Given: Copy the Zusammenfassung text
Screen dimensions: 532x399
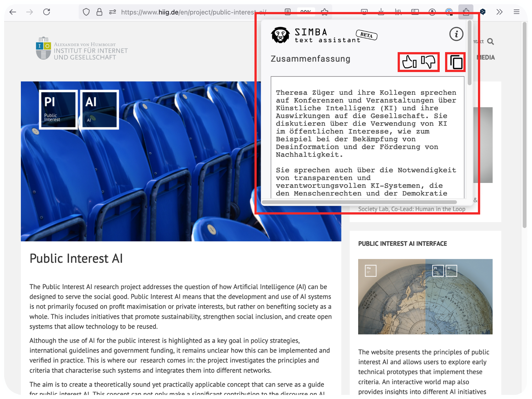Looking at the screenshot, I should click(x=456, y=62).
